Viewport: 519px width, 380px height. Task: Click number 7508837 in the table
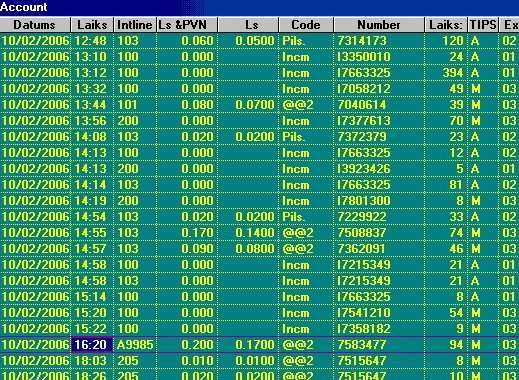(x=362, y=233)
